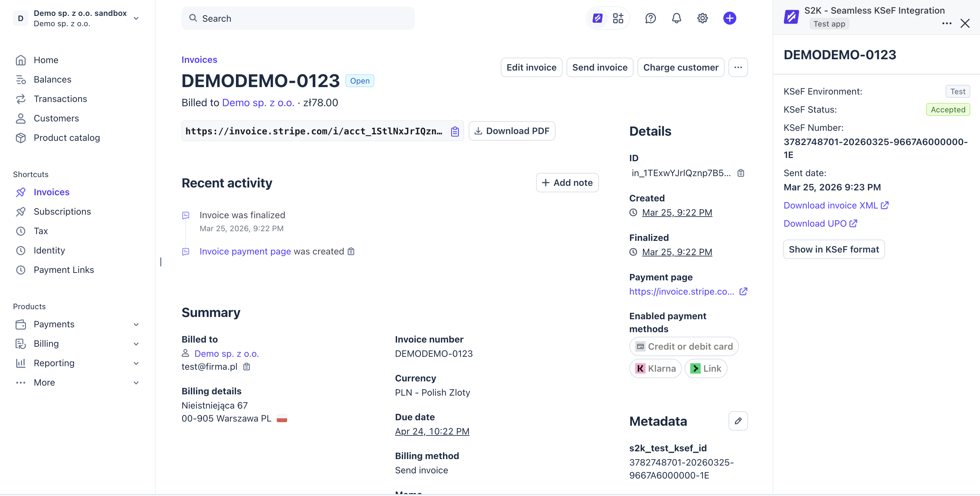
Task: Click Show in KSeF format button
Action: [834, 249]
